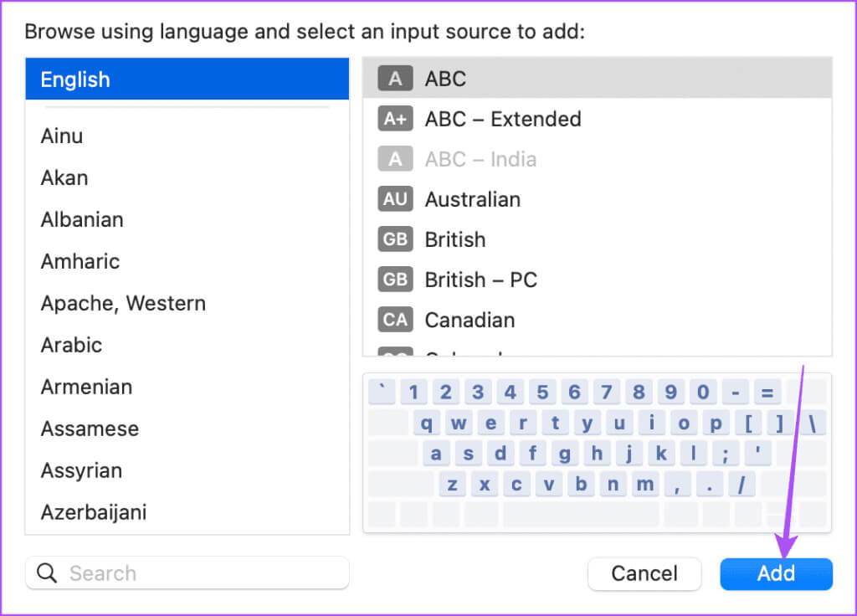Click the 5 key in keyboard preview
Image resolution: width=857 pixels, height=616 pixels.
542,392
